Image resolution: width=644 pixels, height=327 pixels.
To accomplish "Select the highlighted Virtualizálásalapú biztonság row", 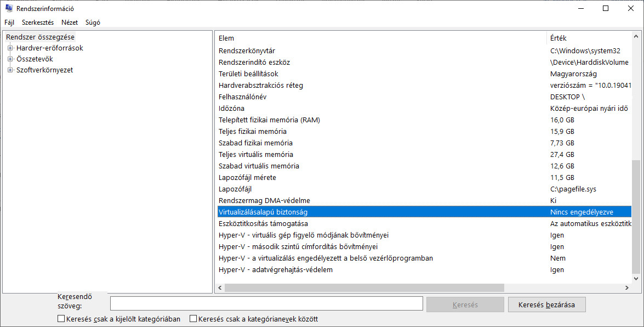I will pyautogui.click(x=424, y=212).
